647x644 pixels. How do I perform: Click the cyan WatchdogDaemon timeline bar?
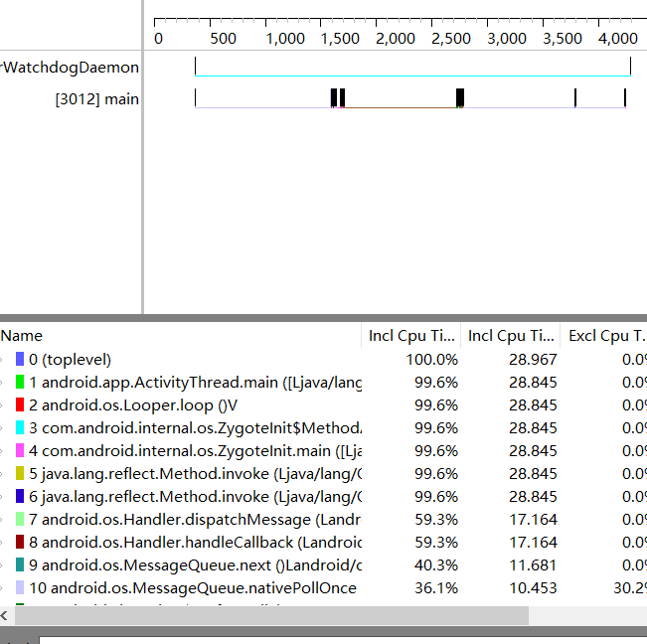[x=412, y=76]
